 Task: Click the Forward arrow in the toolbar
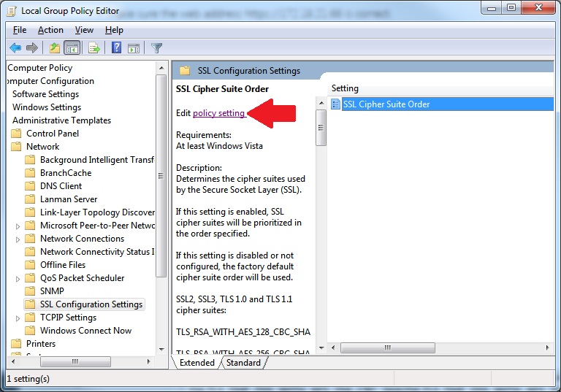click(32, 48)
